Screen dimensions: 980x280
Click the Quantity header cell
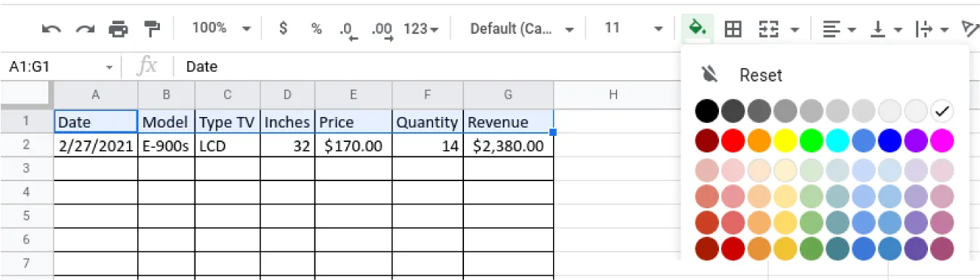coord(428,122)
